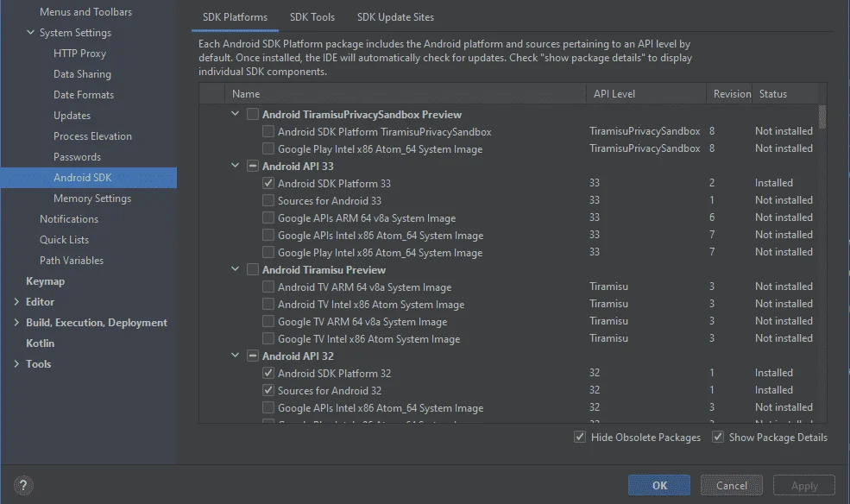Check Sources for Android 33
This screenshot has height=504, width=850.
(x=268, y=200)
